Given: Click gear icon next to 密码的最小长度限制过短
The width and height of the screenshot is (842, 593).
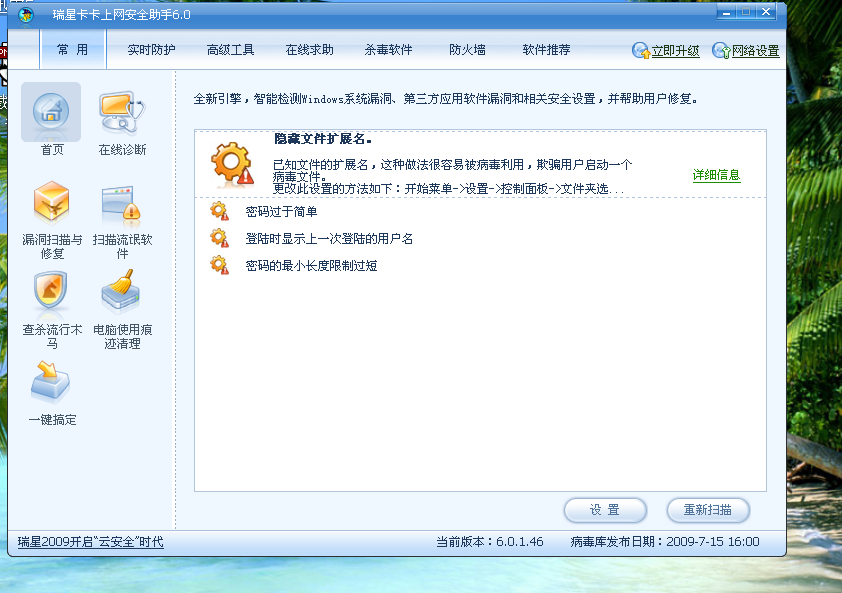Looking at the screenshot, I should pos(219,265).
